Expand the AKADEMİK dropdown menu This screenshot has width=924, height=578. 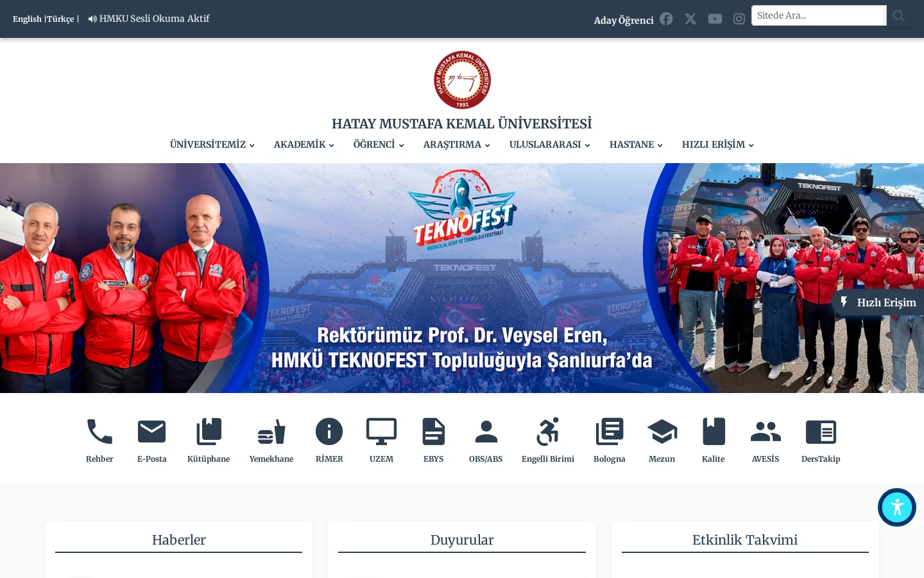point(304,144)
